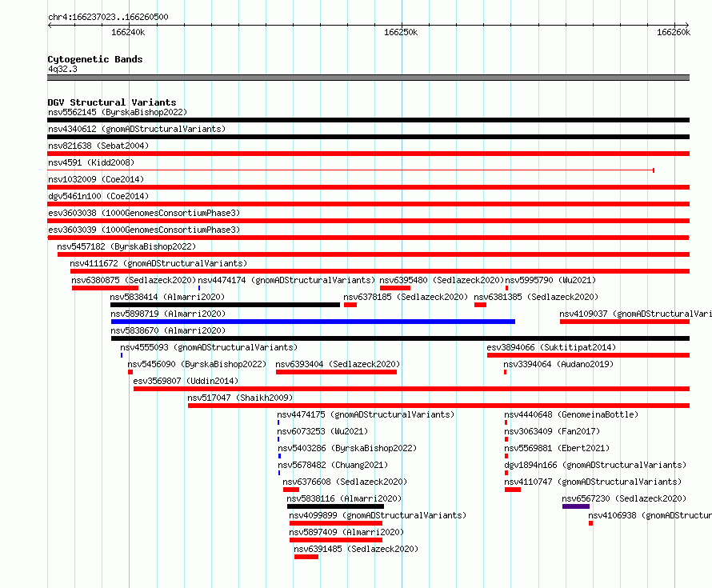Click the red bar under nsv4110747
The image size is (712, 588).
[513, 490]
